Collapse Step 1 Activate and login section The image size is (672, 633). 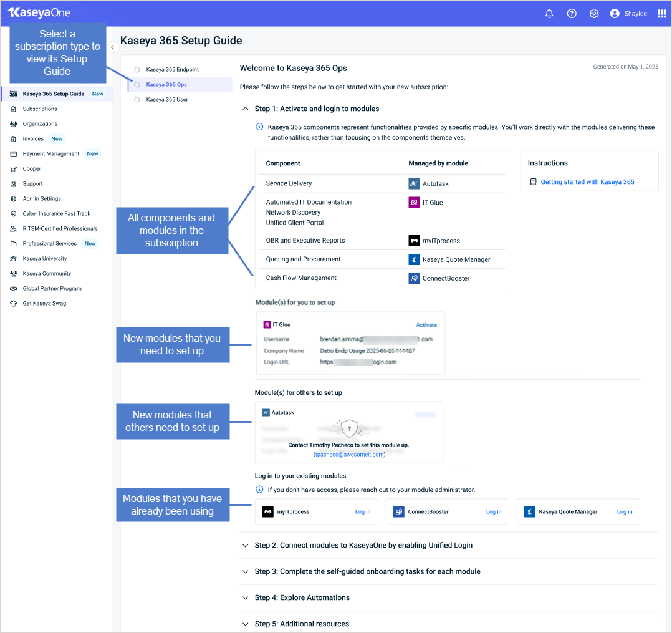click(245, 109)
